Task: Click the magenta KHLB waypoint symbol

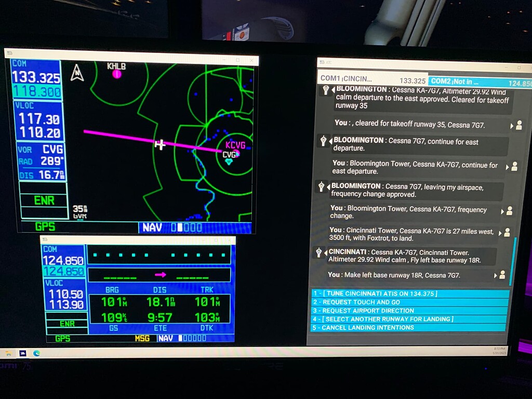Action: (x=117, y=74)
